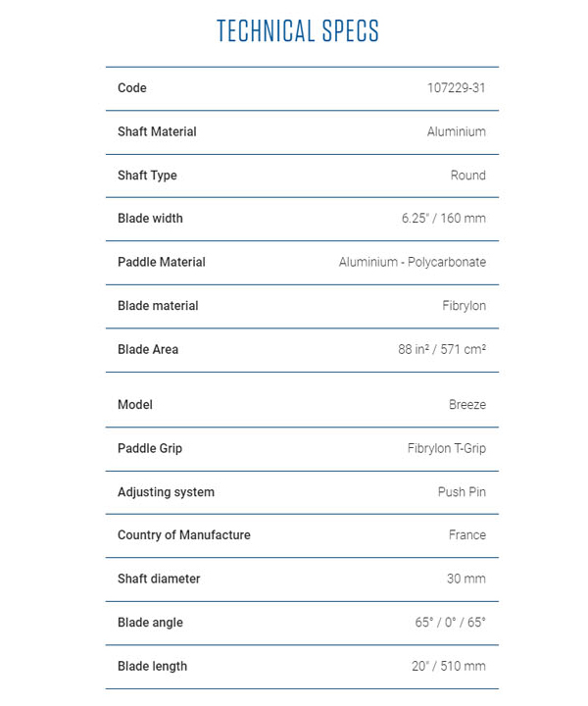Select the Aluminium - Polycarbonate value
The height and width of the screenshot is (706, 588).
(412, 262)
